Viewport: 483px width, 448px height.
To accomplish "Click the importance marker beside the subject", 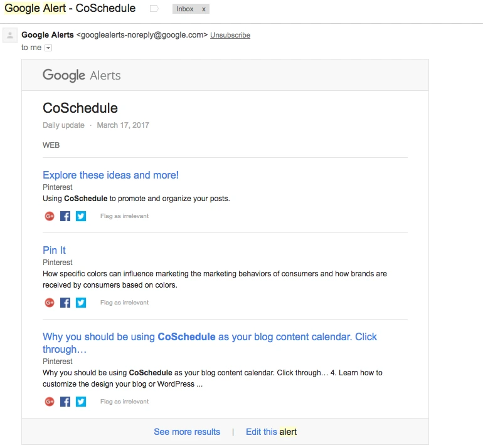I will pos(154,9).
